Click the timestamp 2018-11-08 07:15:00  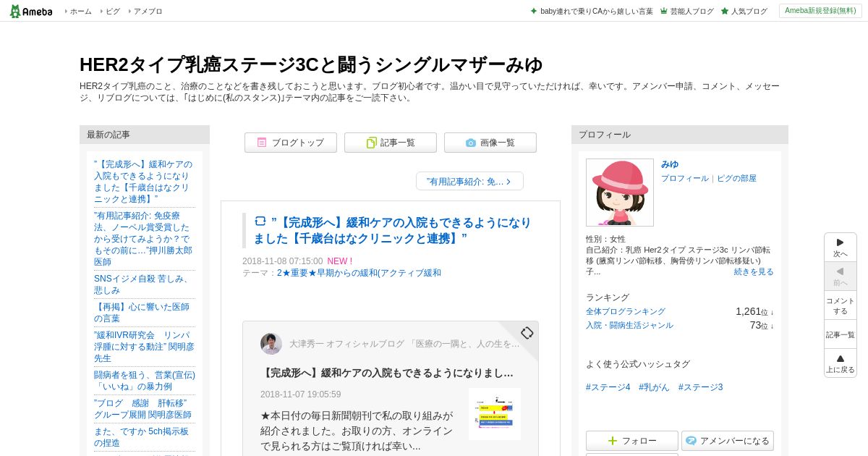[x=282, y=261]
